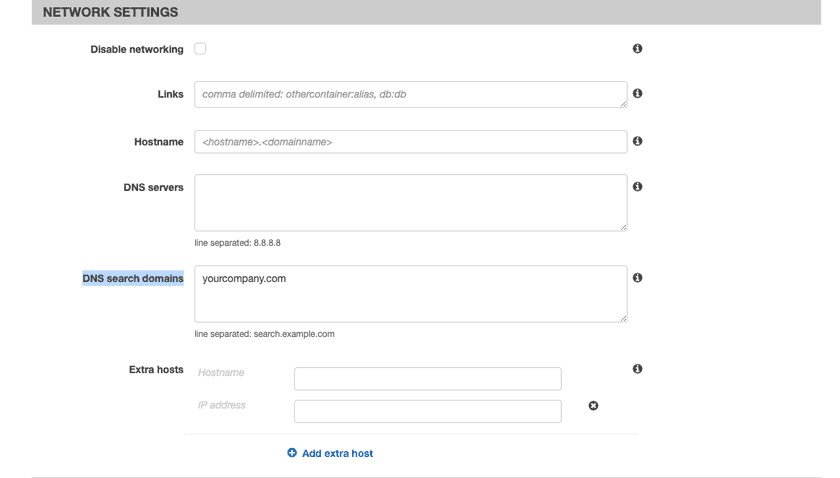Click the DNS search domains text area
This screenshot has height=478, width=840.
410,294
